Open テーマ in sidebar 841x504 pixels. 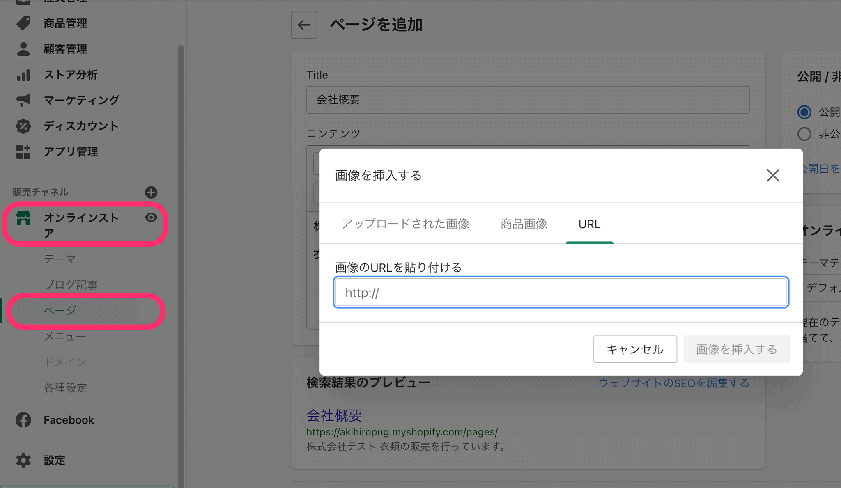click(60, 259)
